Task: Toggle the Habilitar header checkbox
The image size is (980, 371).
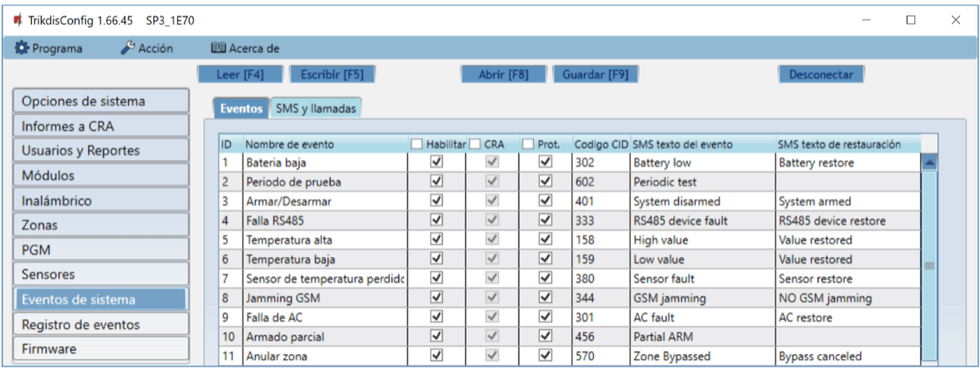Action: (416, 145)
